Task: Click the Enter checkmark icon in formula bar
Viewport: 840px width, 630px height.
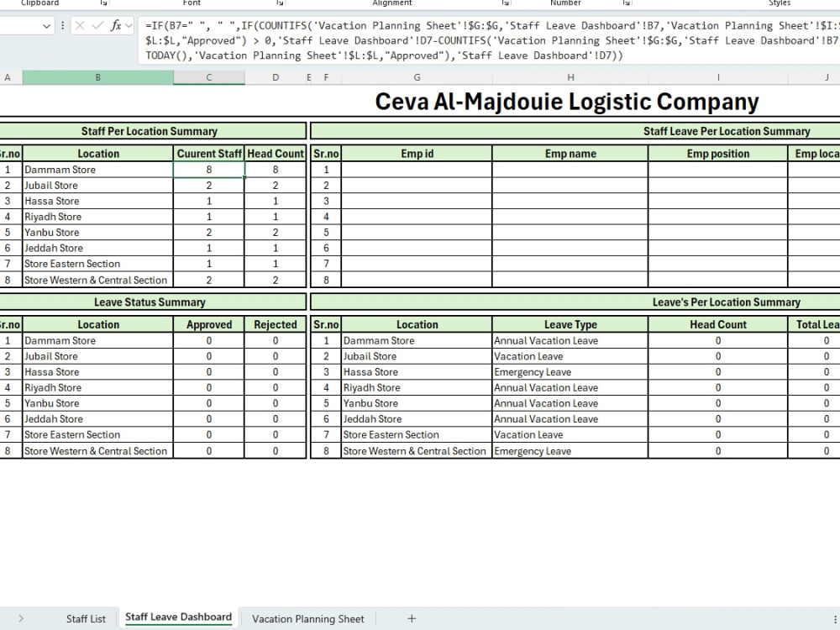Action: [x=97, y=25]
